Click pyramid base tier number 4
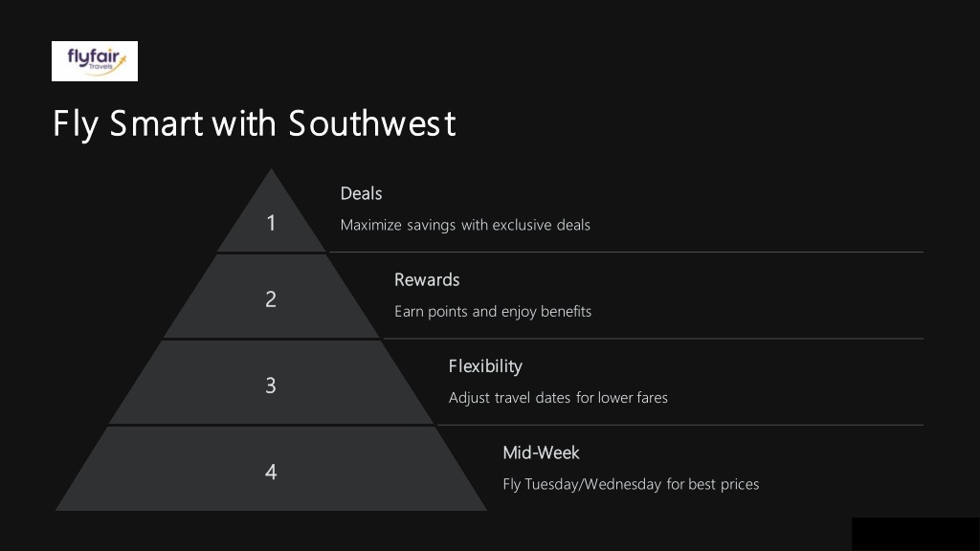Image resolution: width=980 pixels, height=551 pixels. (x=271, y=472)
